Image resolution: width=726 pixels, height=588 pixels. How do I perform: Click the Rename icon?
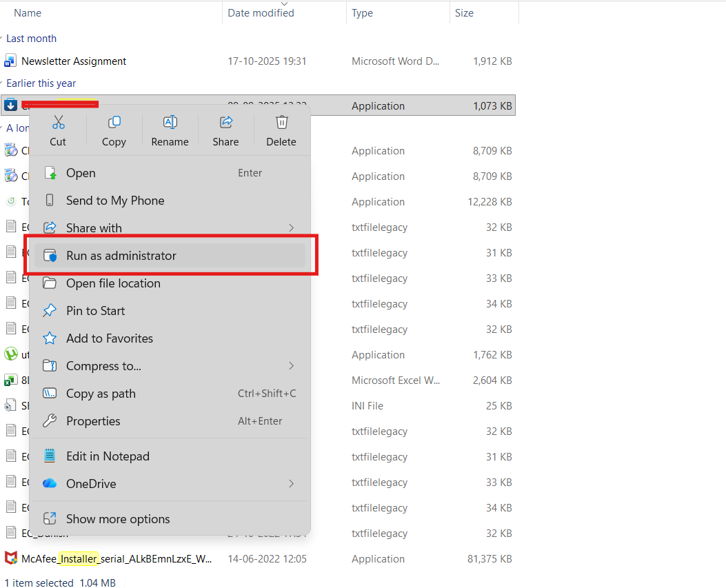click(x=170, y=123)
